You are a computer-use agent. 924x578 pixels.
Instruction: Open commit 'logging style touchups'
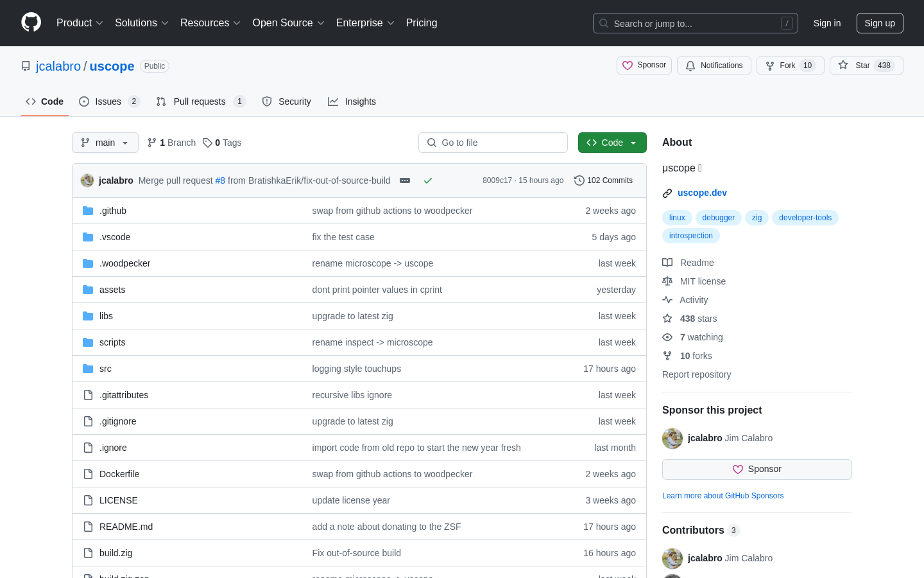[x=357, y=369]
